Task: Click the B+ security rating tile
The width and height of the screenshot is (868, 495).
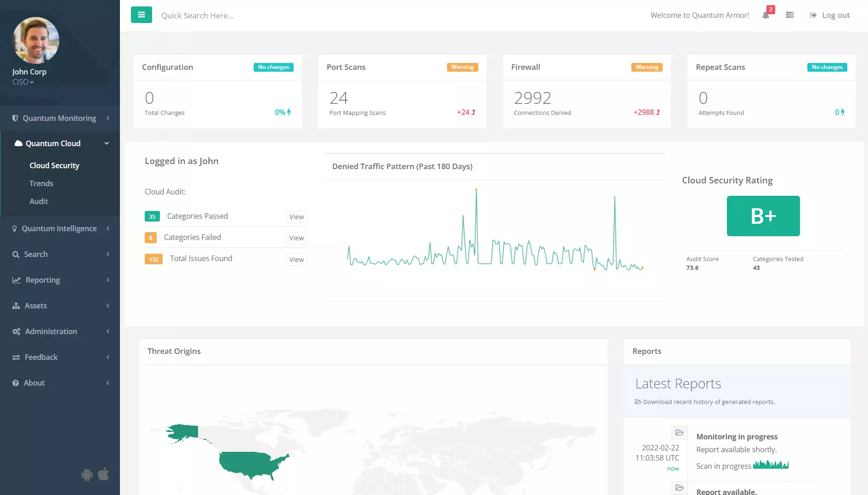Action: pyautogui.click(x=763, y=216)
